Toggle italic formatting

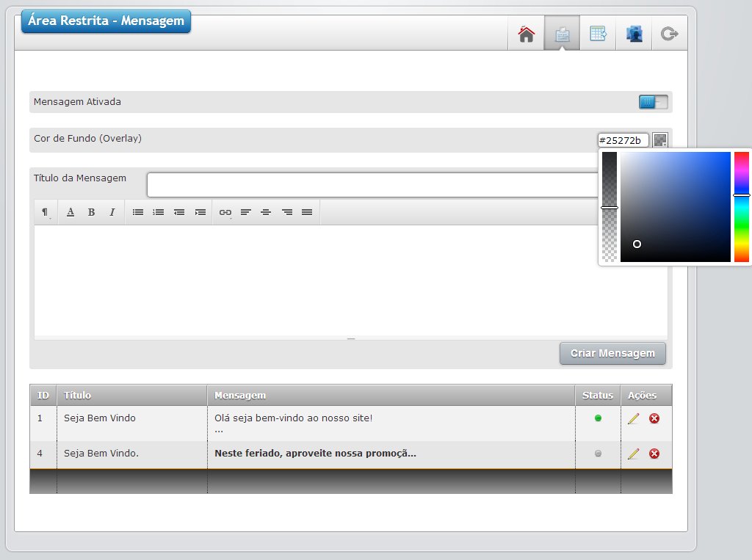tap(112, 212)
